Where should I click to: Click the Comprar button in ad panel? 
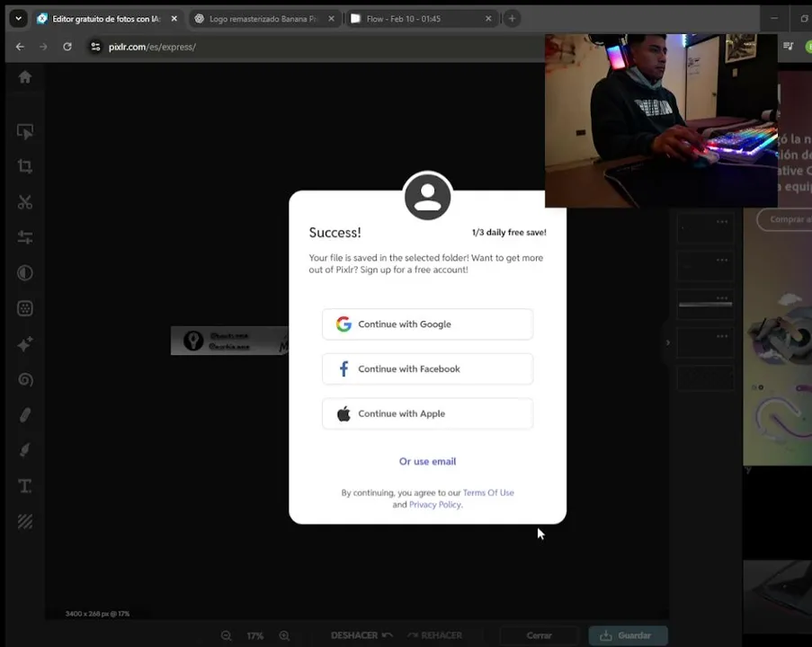click(784, 219)
